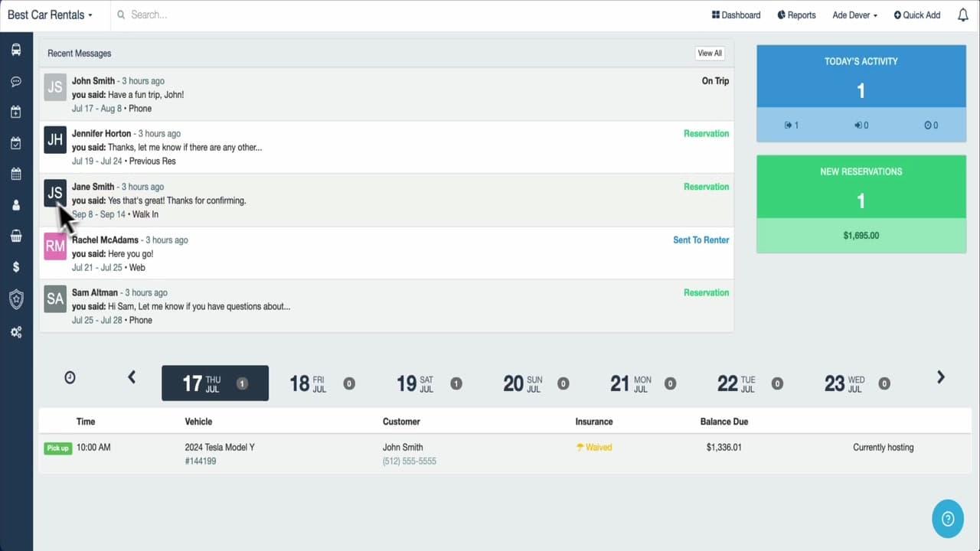Switch to the Reports page
Screen dimensions: 980x551
(x=796, y=15)
